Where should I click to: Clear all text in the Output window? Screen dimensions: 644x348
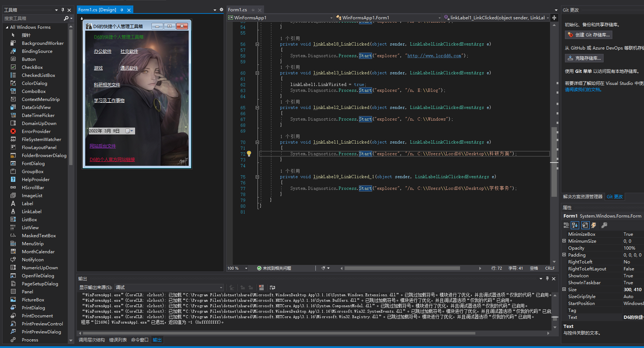(262, 288)
